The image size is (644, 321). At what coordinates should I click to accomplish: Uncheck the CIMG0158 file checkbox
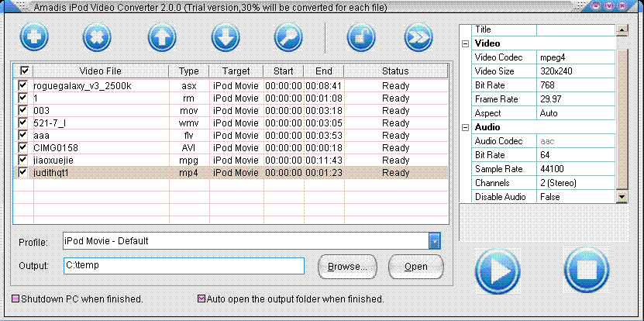pos(23,147)
